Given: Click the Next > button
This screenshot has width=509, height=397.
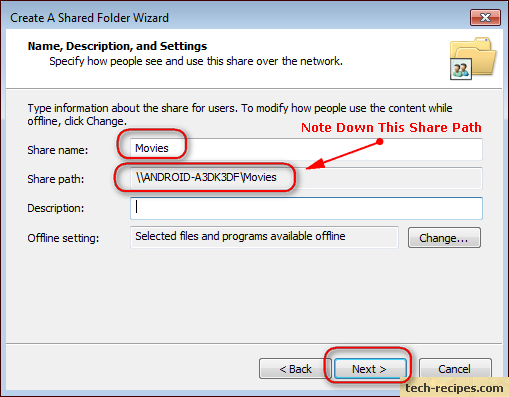Looking at the screenshot, I should pyautogui.click(x=370, y=369).
